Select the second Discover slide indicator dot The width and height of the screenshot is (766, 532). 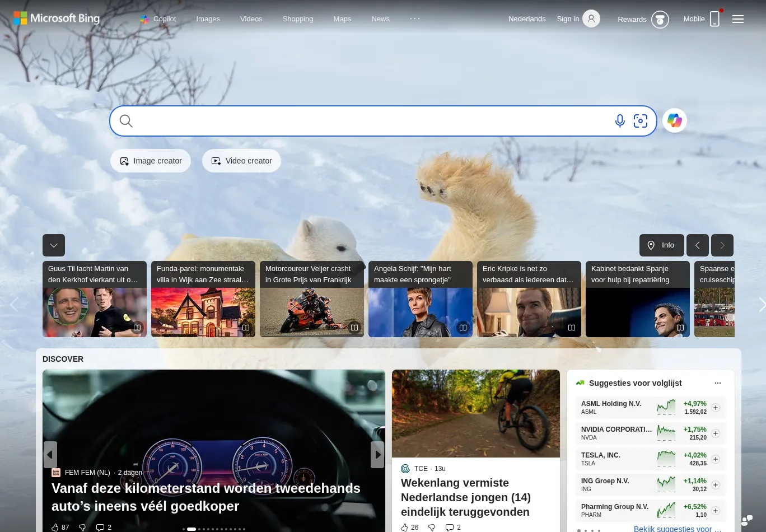point(191,529)
